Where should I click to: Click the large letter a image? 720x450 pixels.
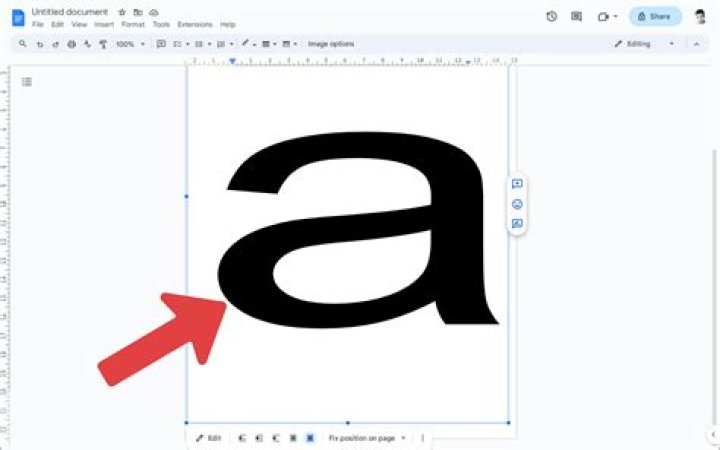point(357,231)
